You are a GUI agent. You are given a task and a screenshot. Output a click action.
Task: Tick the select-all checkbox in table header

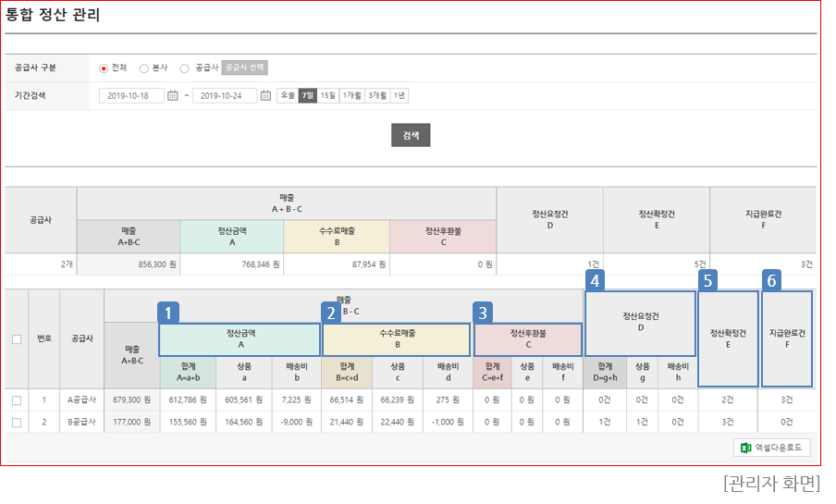click(17, 339)
